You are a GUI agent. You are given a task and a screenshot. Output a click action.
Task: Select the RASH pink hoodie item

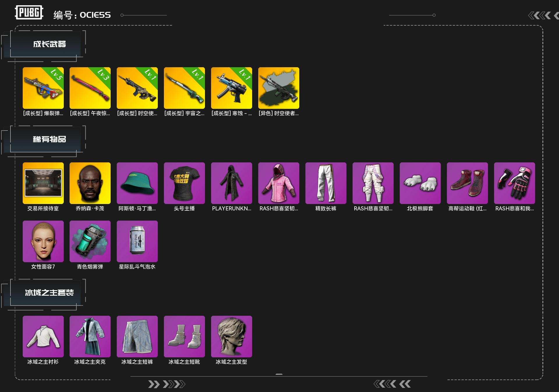click(279, 183)
